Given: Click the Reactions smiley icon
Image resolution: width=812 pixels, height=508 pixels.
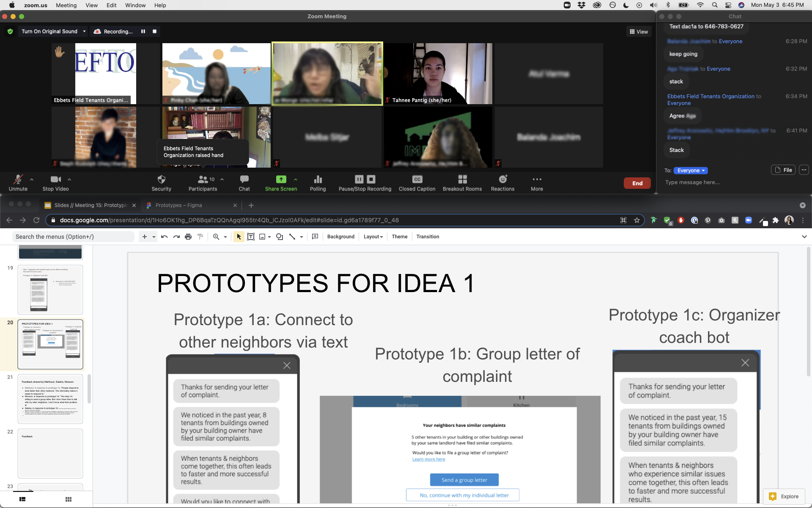Looking at the screenshot, I should pos(502,179).
